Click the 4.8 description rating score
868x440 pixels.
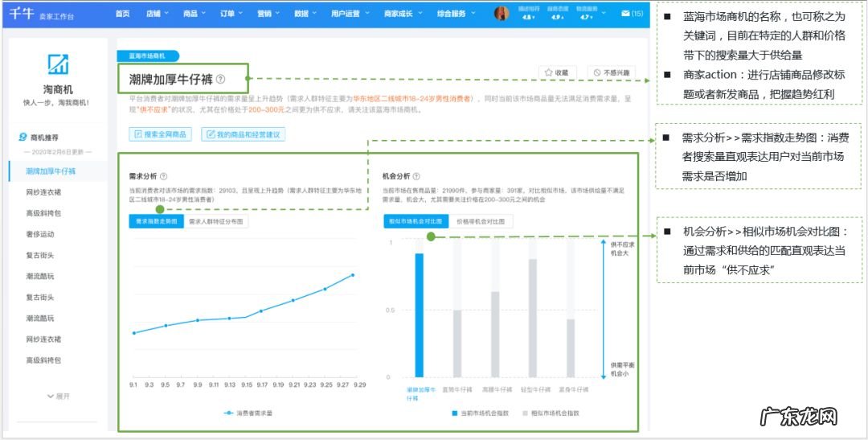[528, 18]
